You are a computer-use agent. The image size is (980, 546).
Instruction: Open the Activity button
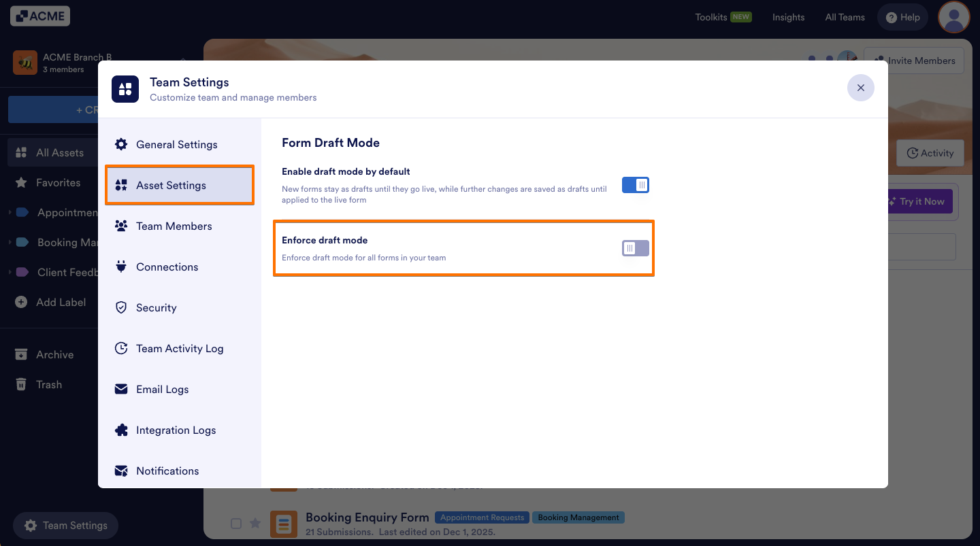click(930, 153)
